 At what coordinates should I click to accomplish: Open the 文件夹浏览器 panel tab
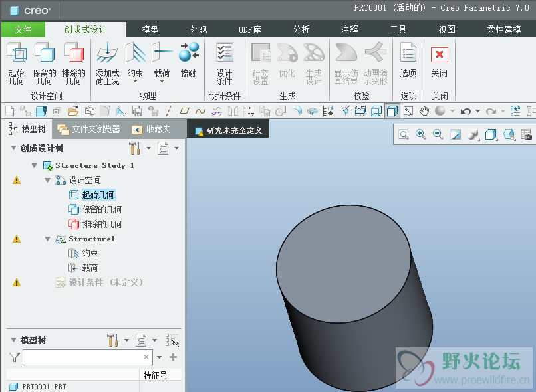89,129
